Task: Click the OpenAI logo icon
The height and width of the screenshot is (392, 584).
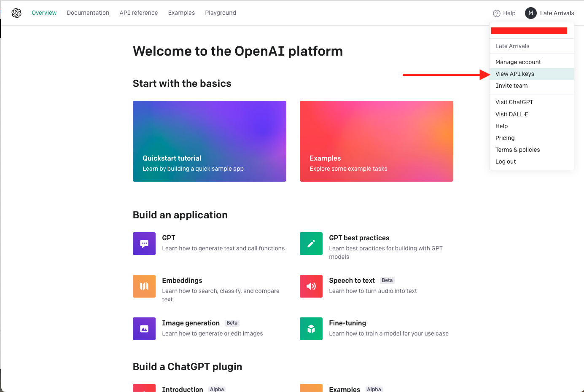Action: tap(16, 13)
